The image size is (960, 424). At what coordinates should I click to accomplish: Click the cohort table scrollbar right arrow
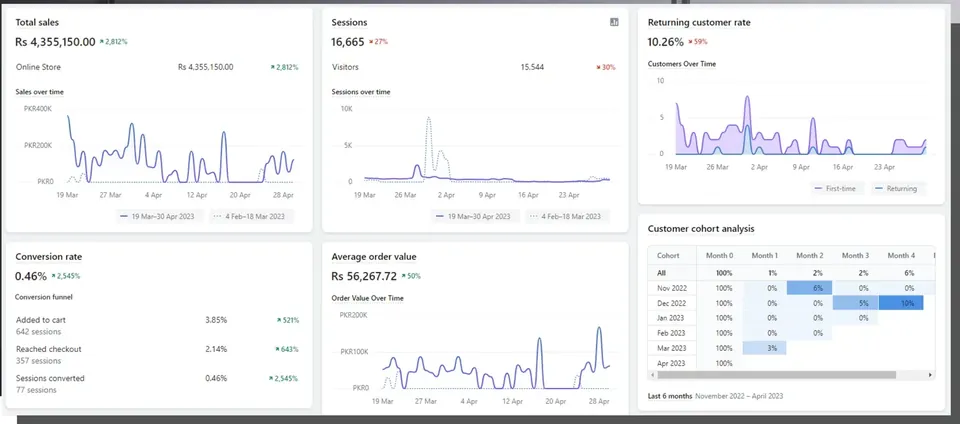point(930,374)
